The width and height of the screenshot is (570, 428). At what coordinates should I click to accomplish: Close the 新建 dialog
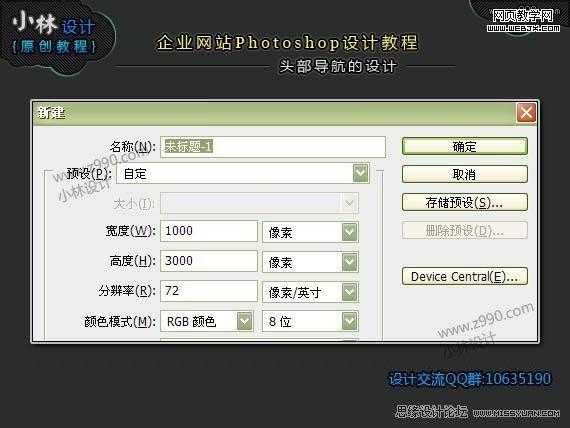(x=526, y=112)
